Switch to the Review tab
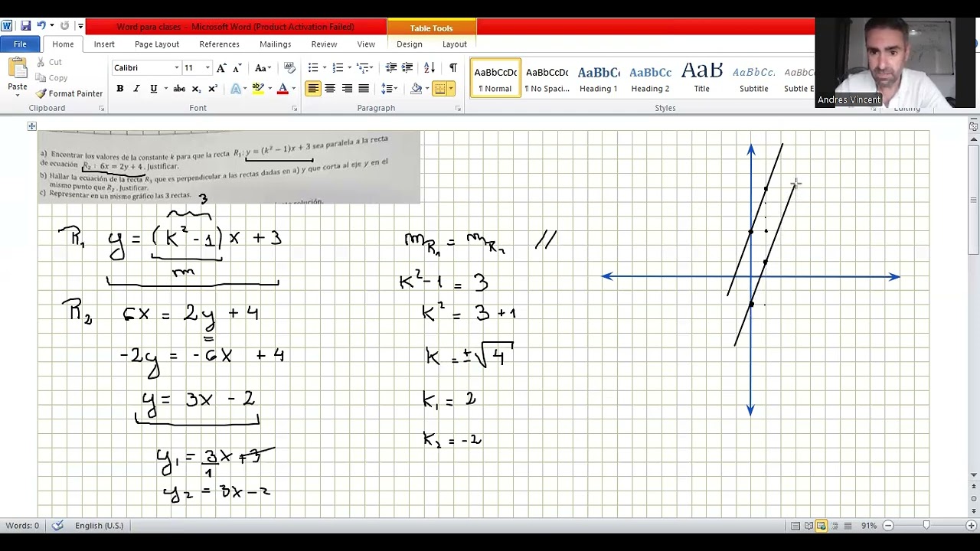The image size is (980, 551). point(324,44)
